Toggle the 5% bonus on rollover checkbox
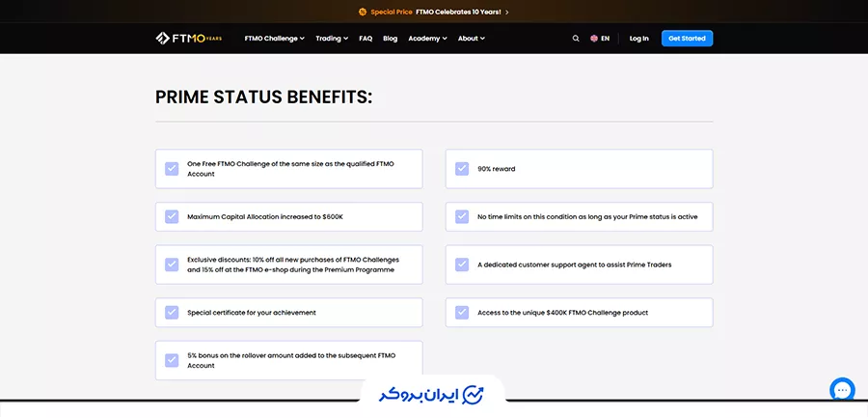The height and width of the screenshot is (418, 868). (x=172, y=360)
